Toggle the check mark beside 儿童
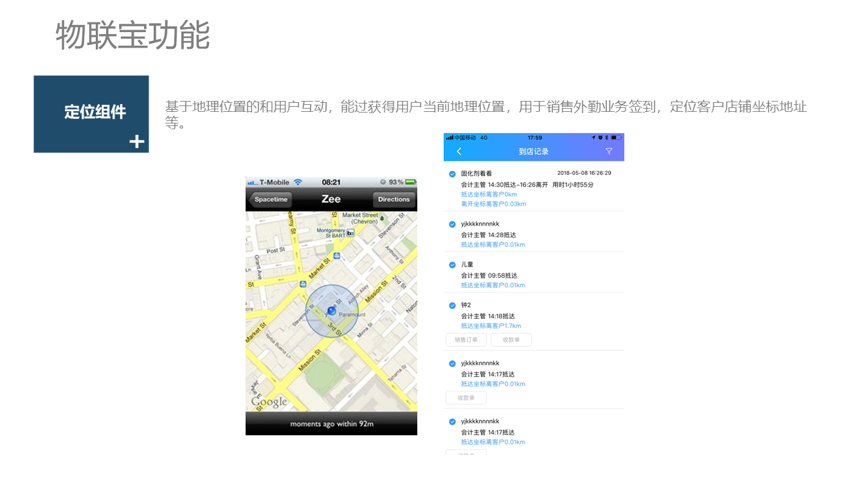 coord(452,265)
